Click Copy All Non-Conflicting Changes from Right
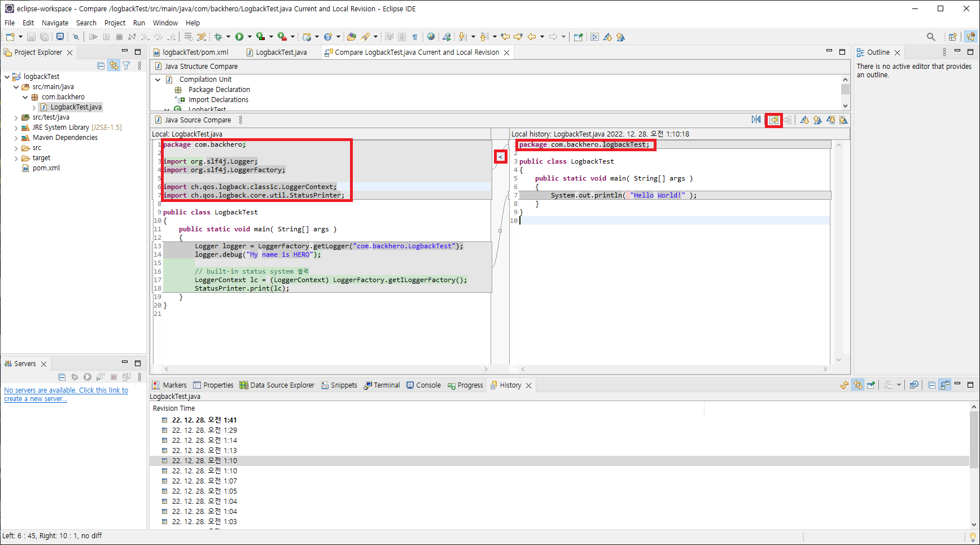 774,120
